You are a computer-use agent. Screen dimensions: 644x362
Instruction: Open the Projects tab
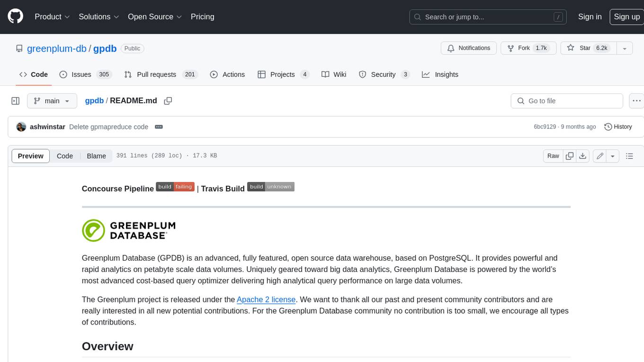coord(283,74)
